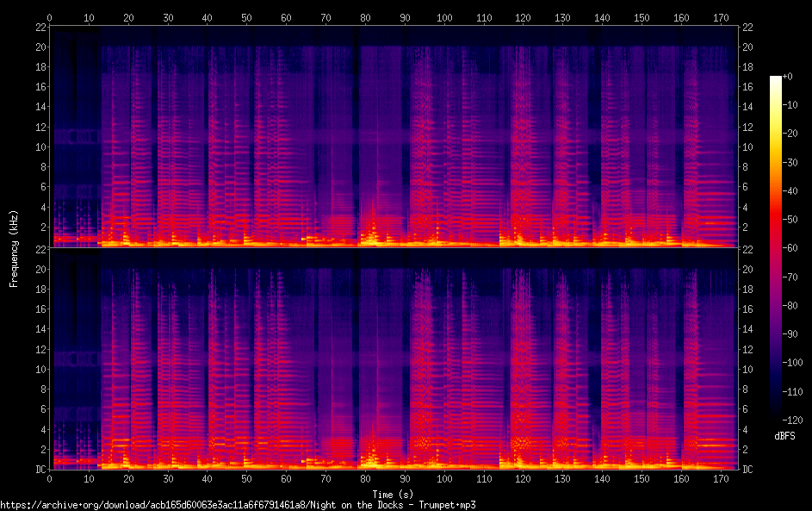Viewport: 812px width, 511px height.
Task: Select the 0 second tick on the bottom time axis
Action: (50, 479)
